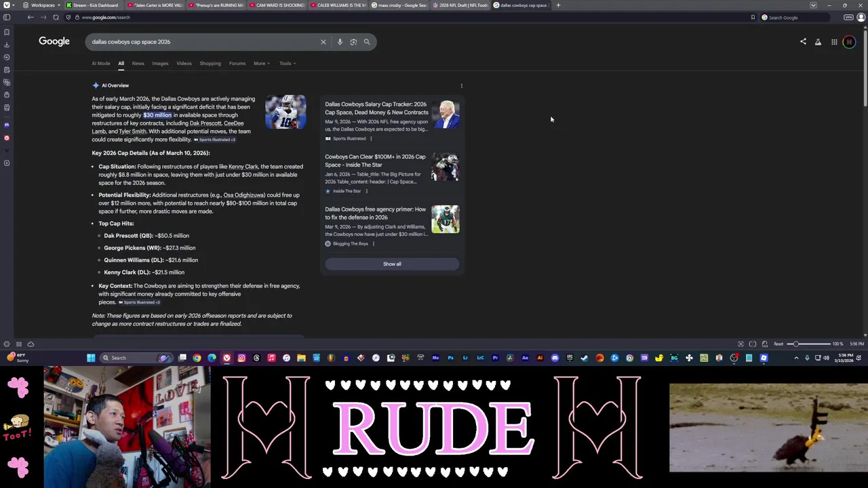Go back using the browser back arrow

click(31, 17)
